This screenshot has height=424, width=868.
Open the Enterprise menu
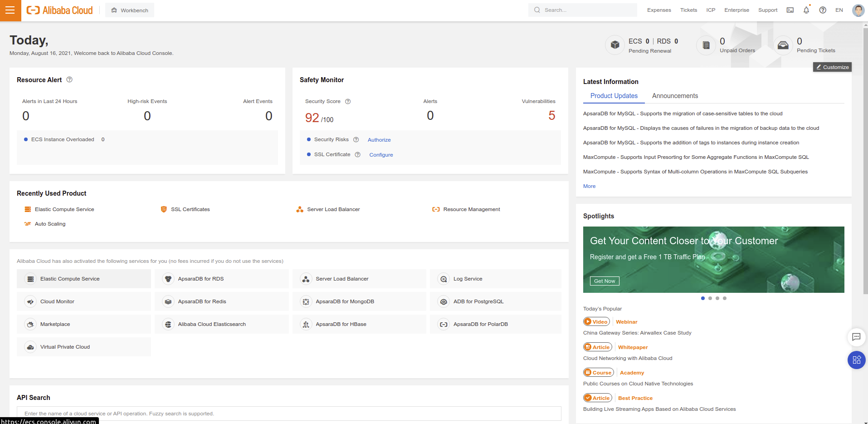[x=736, y=10]
